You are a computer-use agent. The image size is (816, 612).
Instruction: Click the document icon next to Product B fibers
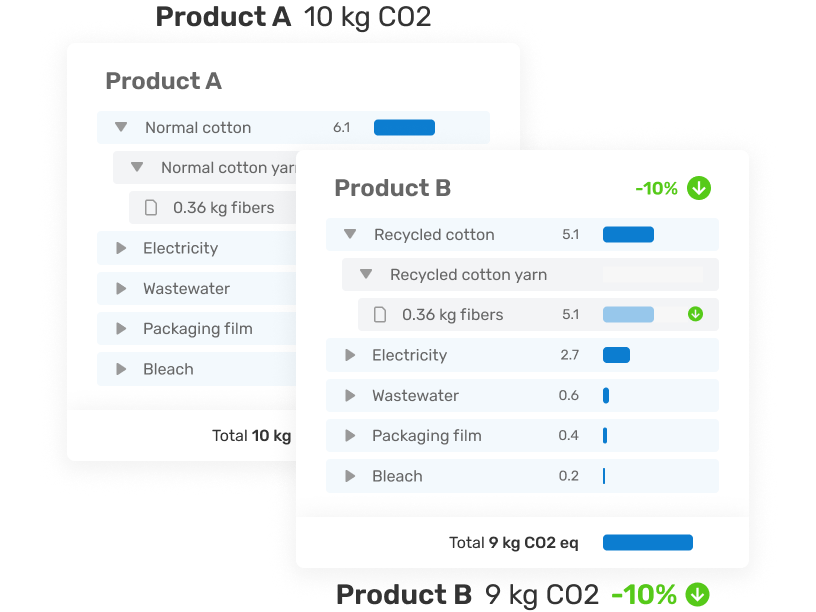tap(380, 315)
